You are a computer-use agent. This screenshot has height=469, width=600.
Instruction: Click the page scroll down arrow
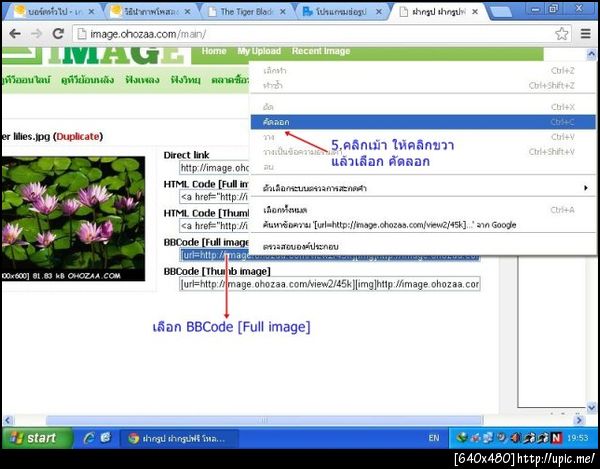591,407
